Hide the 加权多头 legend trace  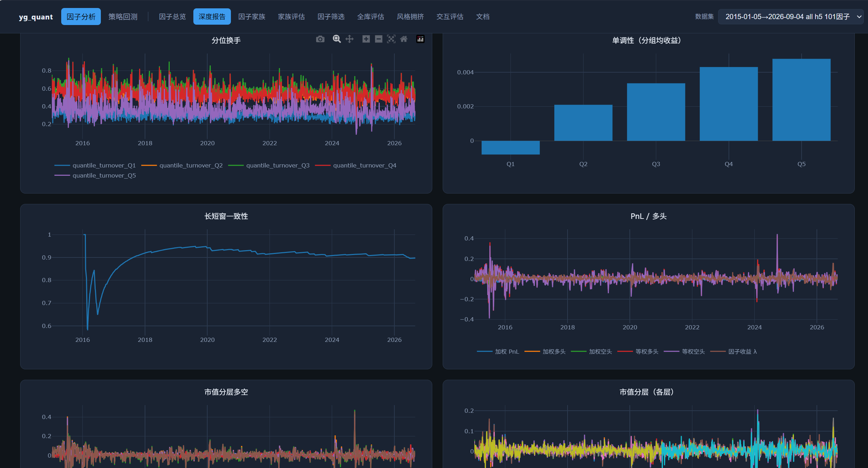click(x=545, y=352)
